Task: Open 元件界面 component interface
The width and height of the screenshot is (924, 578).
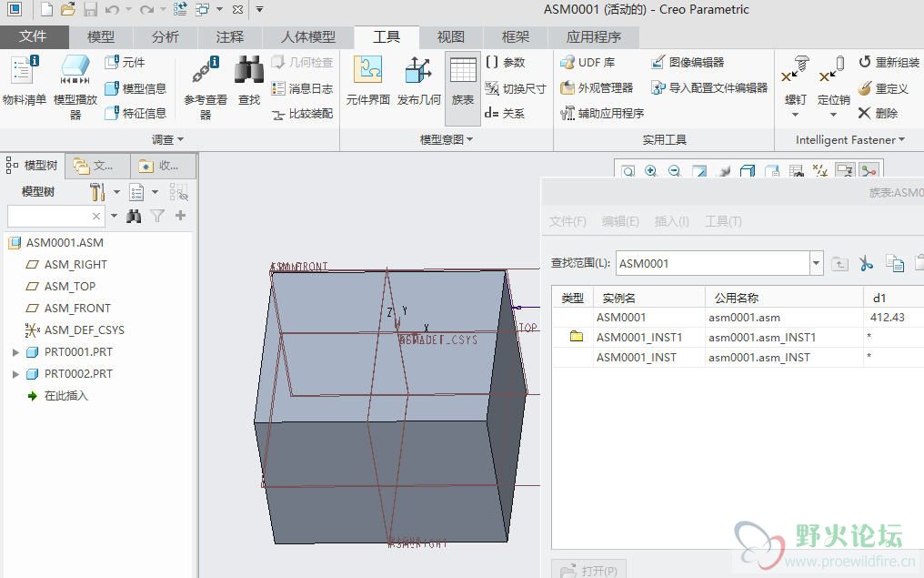Action: [367, 80]
